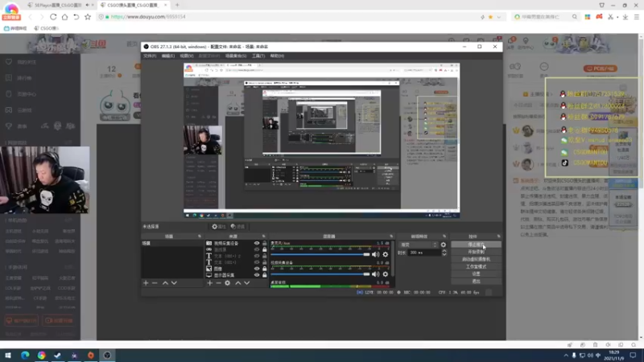
Task: Open the OBS 编辑(E) menu
Action: point(168,56)
